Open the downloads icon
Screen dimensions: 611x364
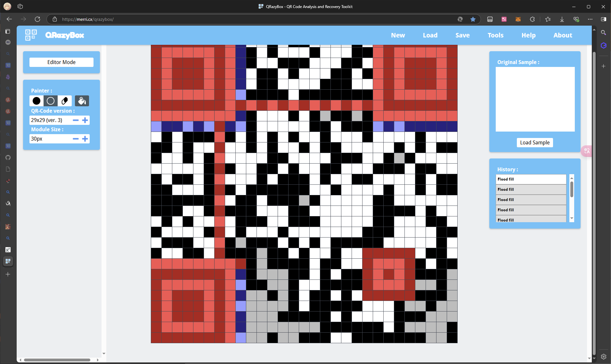pos(562,19)
